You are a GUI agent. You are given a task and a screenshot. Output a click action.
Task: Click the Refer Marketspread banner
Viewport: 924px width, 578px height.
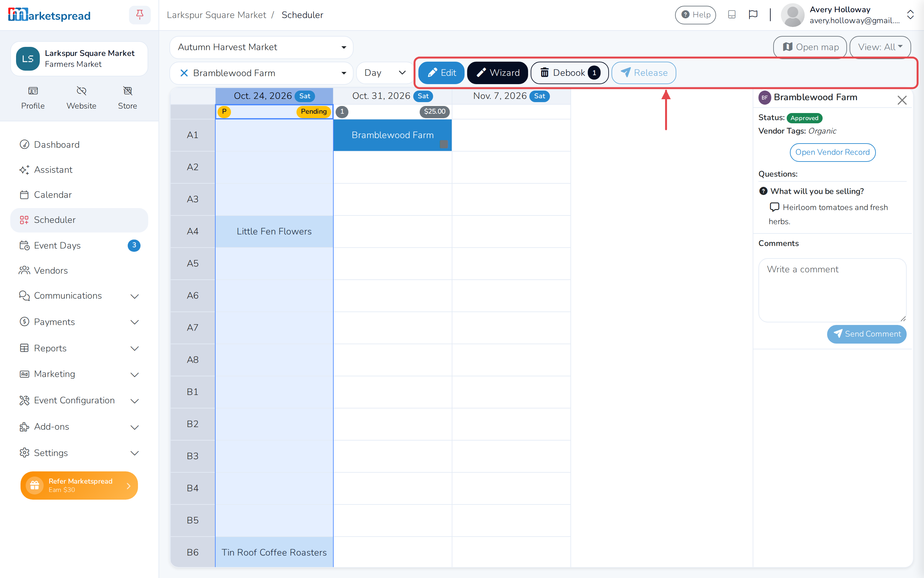[x=79, y=485]
